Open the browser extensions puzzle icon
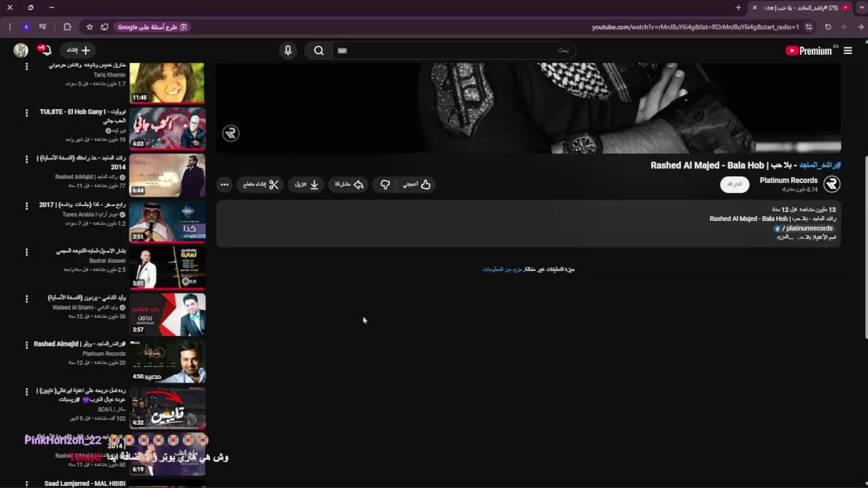868x488 pixels. (x=67, y=27)
